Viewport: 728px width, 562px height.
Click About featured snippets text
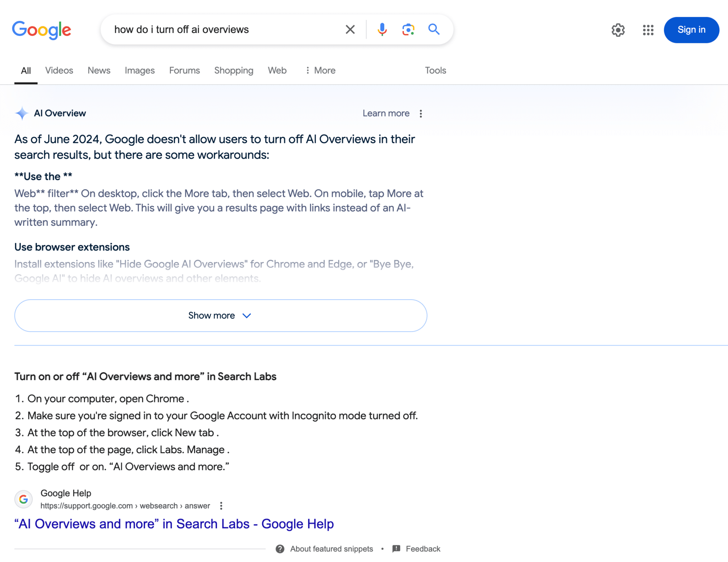pyautogui.click(x=331, y=549)
